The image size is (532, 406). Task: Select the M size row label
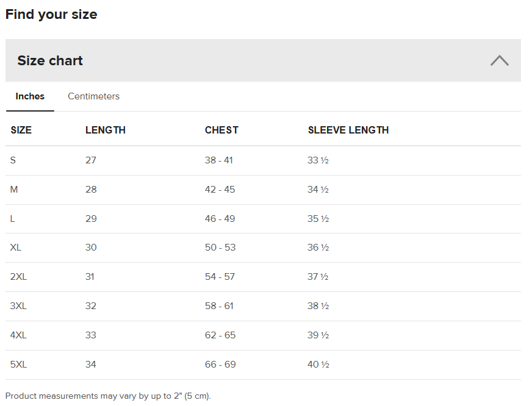tap(14, 190)
